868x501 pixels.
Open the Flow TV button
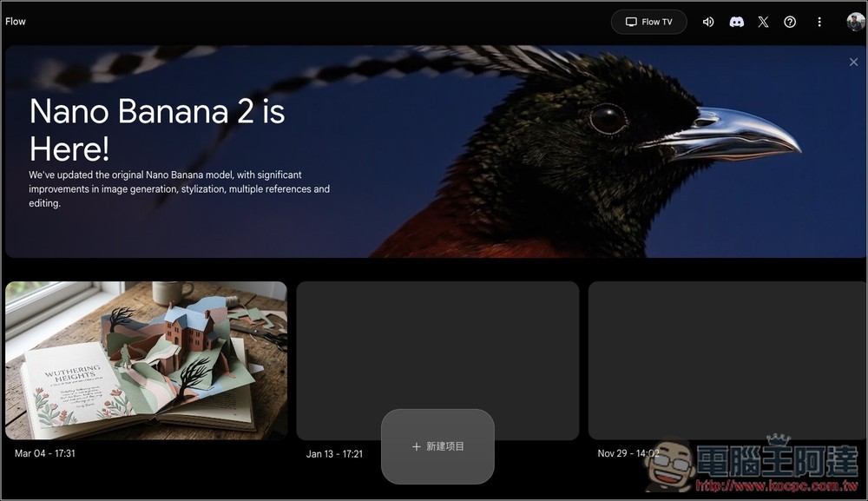(648, 22)
